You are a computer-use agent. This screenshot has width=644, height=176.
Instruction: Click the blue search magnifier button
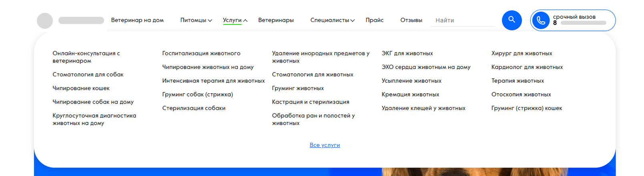tap(511, 20)
